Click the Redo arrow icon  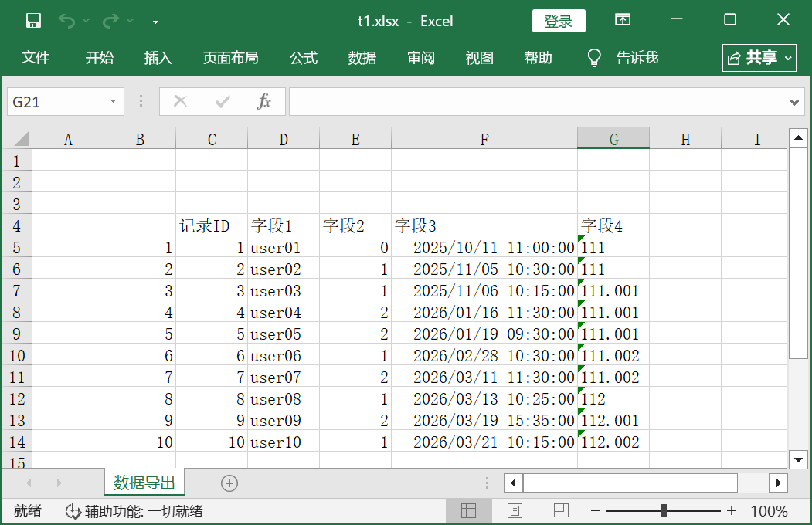click(110, 21)
